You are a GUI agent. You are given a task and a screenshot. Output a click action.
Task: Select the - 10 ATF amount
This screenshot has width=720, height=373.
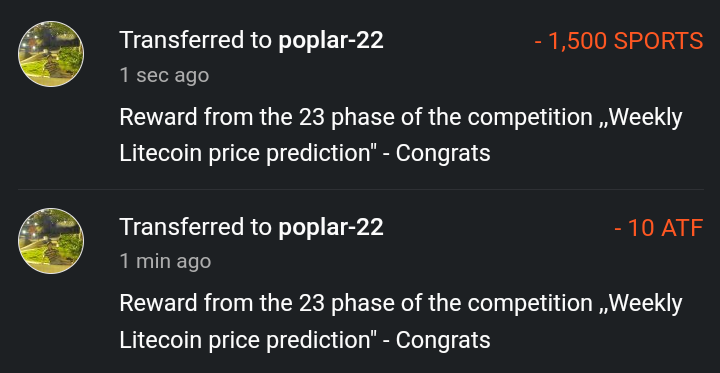pyautogui.click(x=658, y=228)
